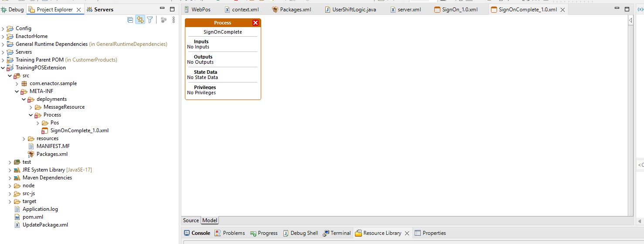Close the Resource Library view tab
This screenshot has width=644, height=244.
[x=407, y=233]
